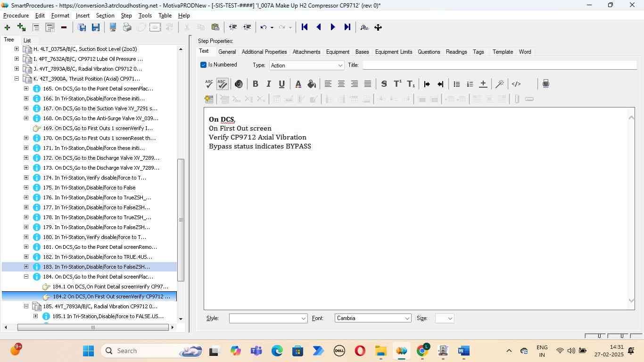Click the red minus delete step icon

64,27
